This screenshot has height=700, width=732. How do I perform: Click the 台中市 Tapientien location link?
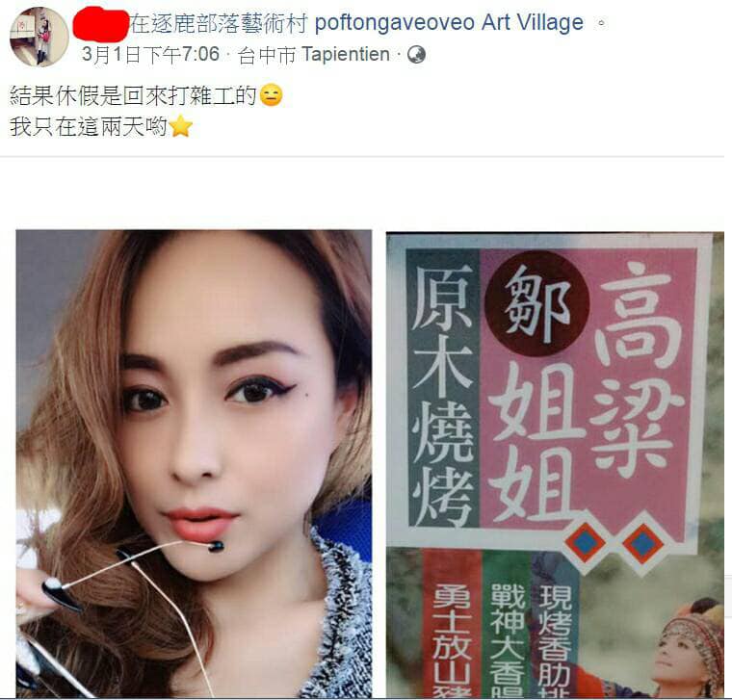click(313, 55)
